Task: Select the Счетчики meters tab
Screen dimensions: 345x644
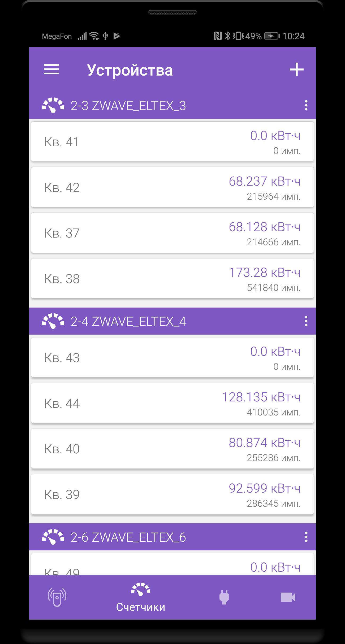Action: [141, 598]
